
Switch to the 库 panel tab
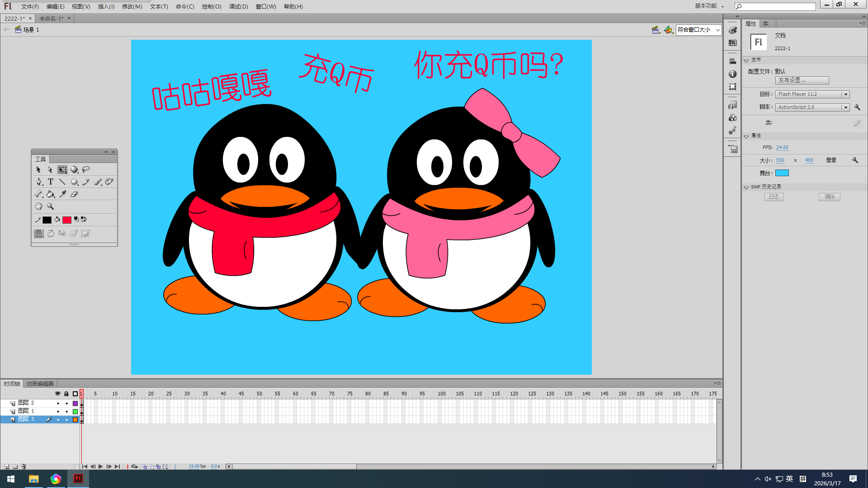coord(766,23)
